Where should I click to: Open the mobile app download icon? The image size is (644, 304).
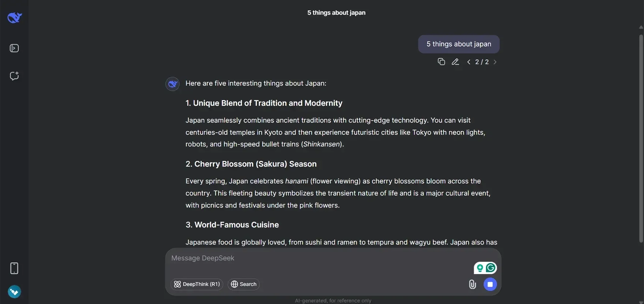point(14,268)
